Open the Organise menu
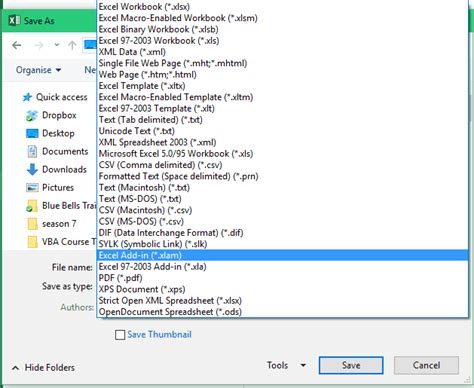The height and width of the screenshot is (388, 474). [38, 70]
